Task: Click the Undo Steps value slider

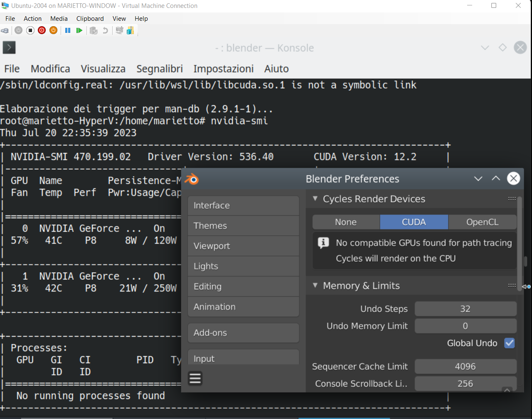Action: [465, 308]
